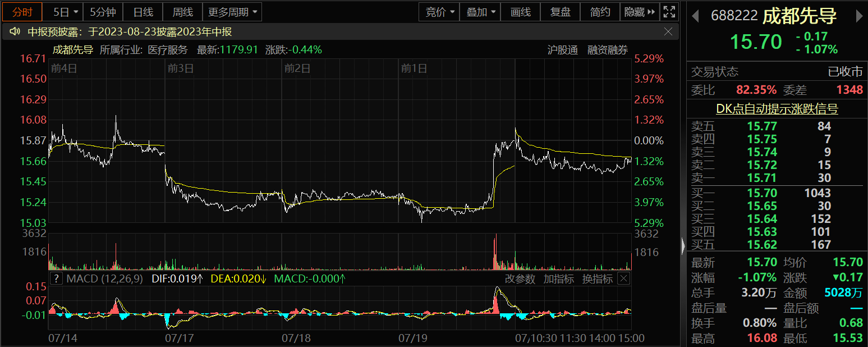Viewport: 868px width, 347px height.
Task: Click the speaker announcement icon
Action: (15, 31)
